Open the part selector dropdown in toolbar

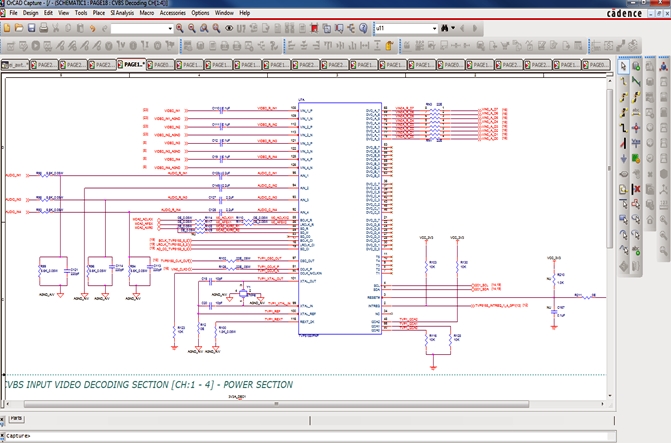[x=170, y=28]
